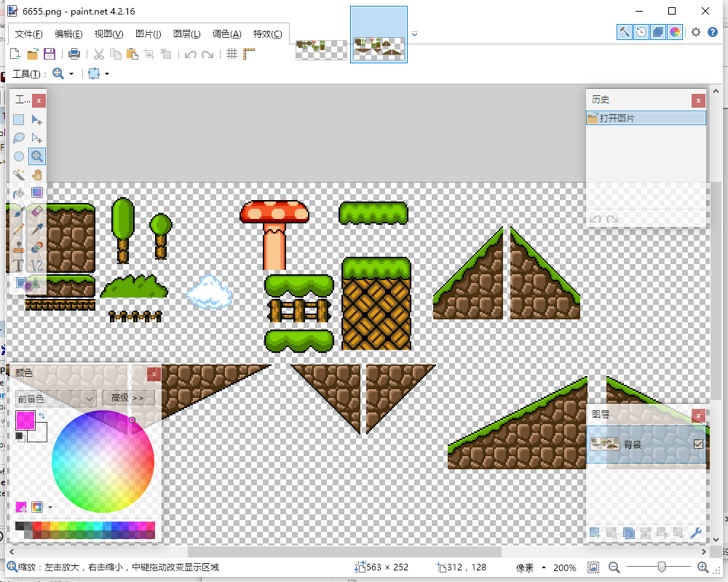
Task: Click the 高级 >> button
Action: click(127, 398)
